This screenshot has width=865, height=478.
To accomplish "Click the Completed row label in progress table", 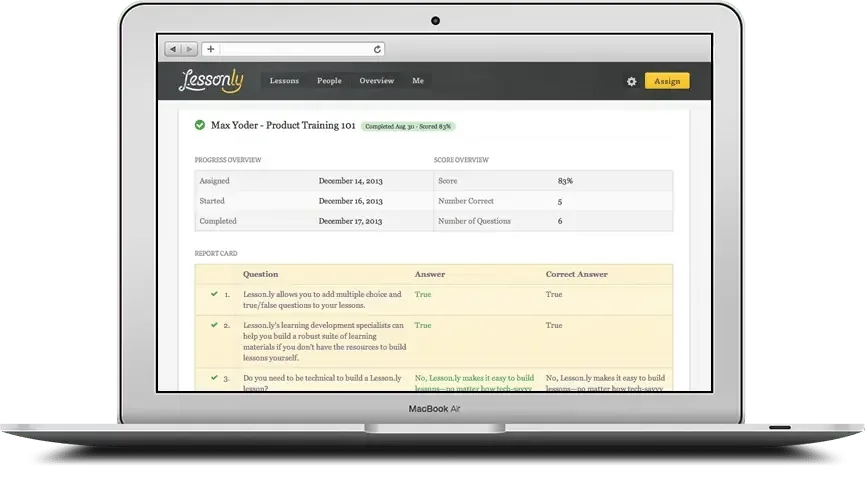I will coord(218,221).
